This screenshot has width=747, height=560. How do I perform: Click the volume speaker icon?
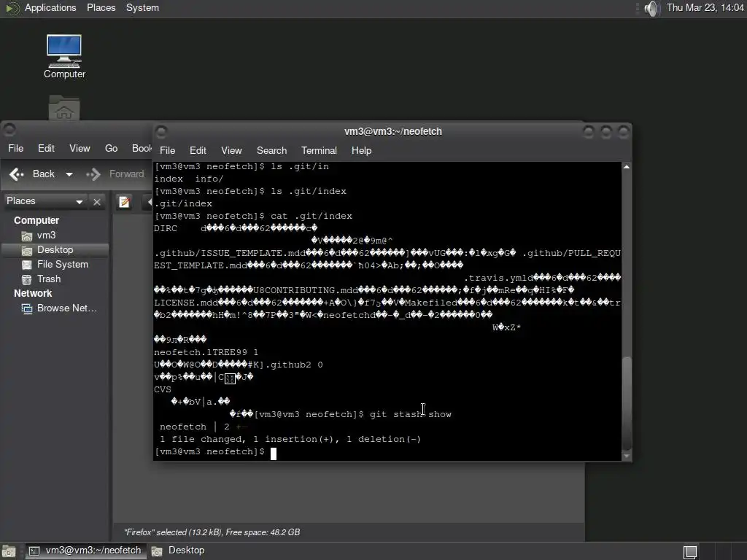pos(651,8)
